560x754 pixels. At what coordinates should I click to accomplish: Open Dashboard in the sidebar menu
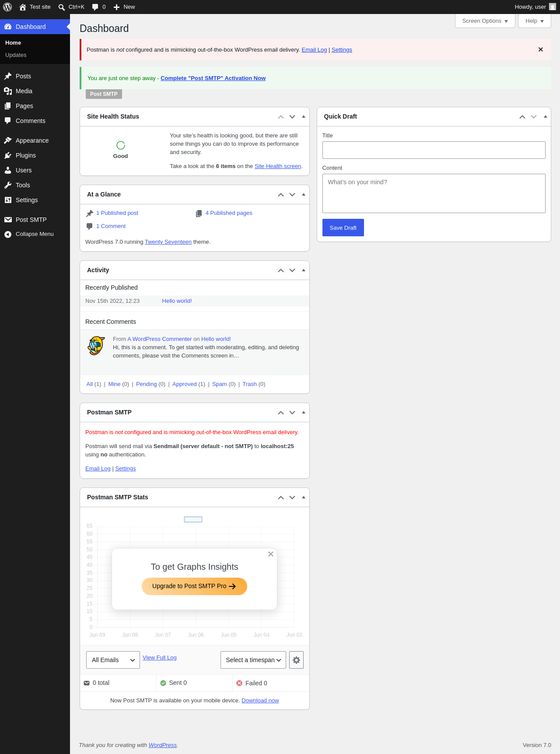[35, 27]
